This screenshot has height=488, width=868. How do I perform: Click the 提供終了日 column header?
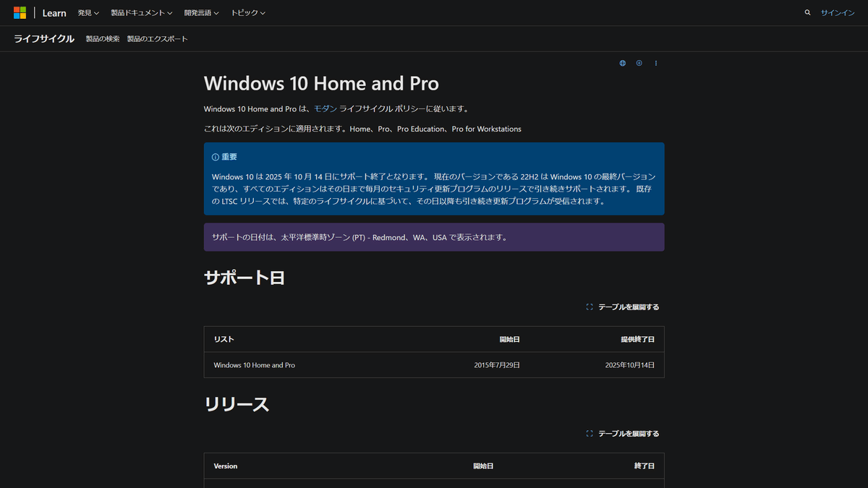click(x=638, y=339)
